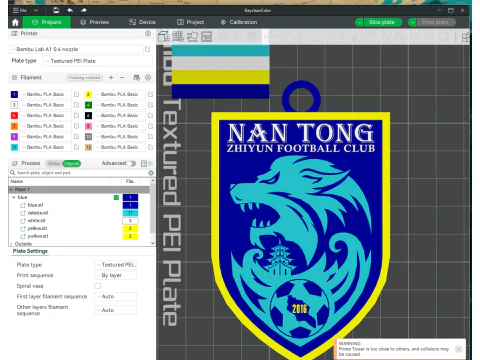Viewport: 480px width, 360px height.
Task: Switch to the Project tab
Action: click(190, 22)
